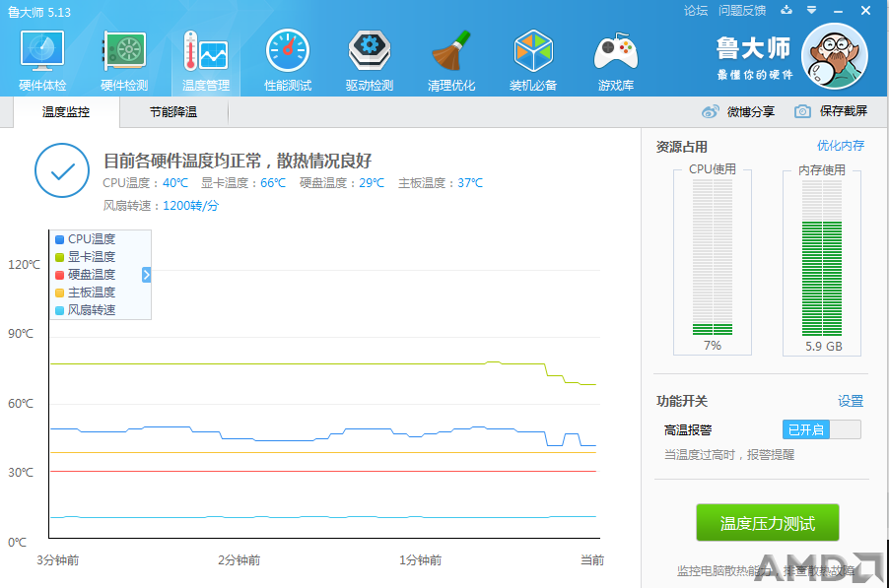The image size is (889, 588).
Task: Open the 问题反馈 feedback link
Action: (742, 10)
